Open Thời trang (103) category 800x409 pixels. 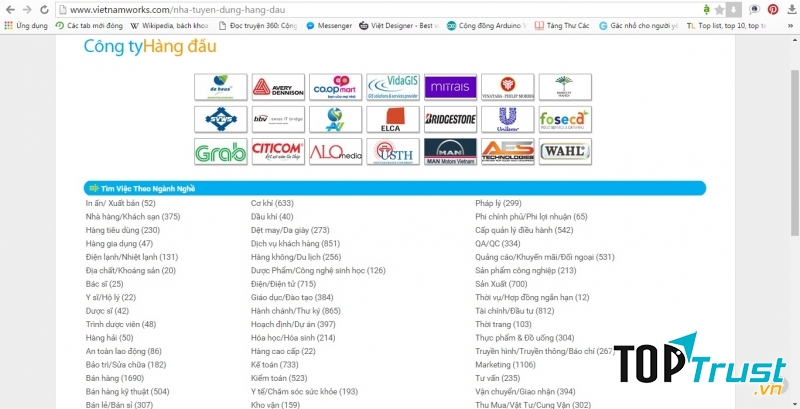tap(503, 324)
